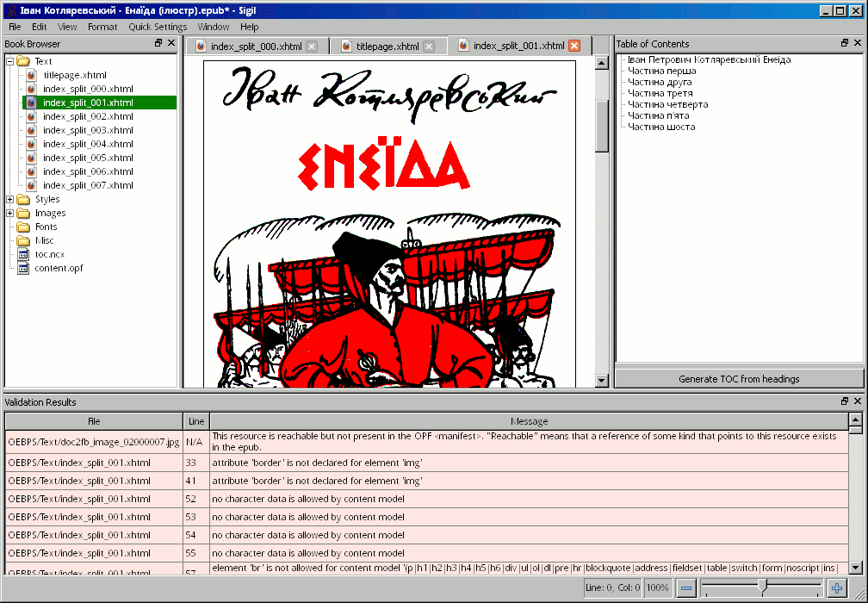Click the Text folder icon

coord(23,61)
